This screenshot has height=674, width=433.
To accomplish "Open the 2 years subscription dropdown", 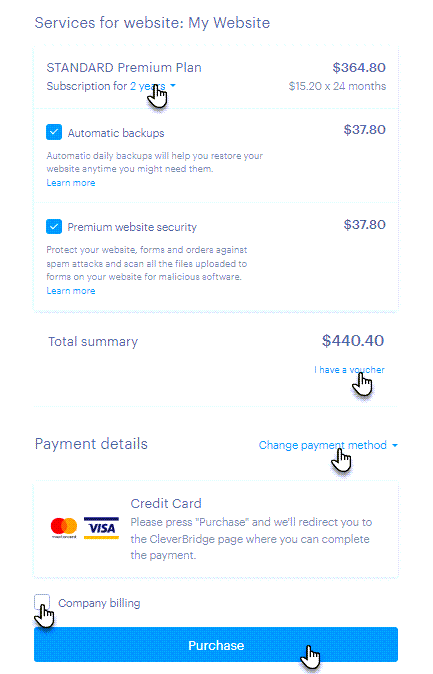I will pyautogui.click(x=147, y=86).
